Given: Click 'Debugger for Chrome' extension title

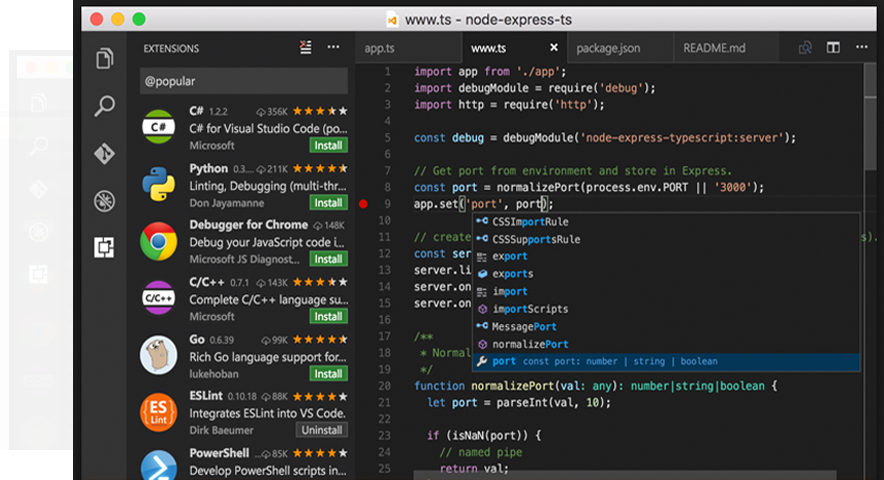Looking at the screenshot, I should [x=249, y=224].
